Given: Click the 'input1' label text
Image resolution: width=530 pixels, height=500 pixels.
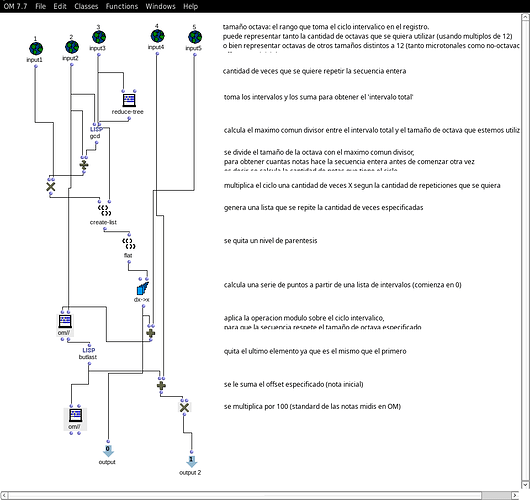Looking at the screenshot, I should tap(34, 60).
